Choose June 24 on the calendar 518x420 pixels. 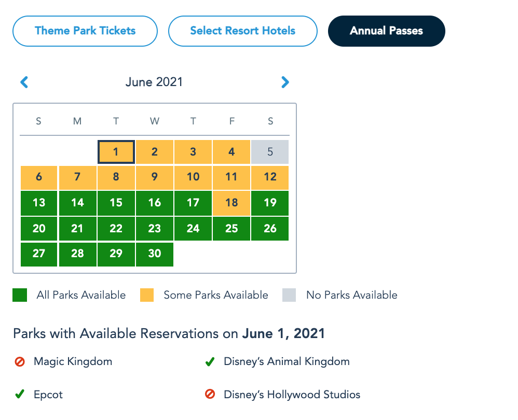click(193, 228)
